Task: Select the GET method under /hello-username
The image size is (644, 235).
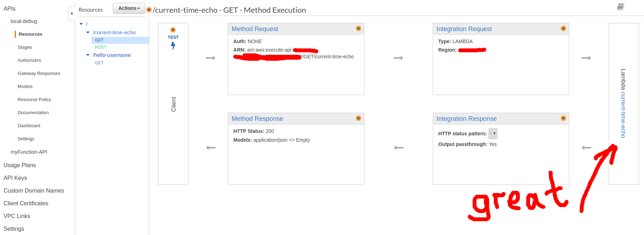Action: tap(99, 63)
